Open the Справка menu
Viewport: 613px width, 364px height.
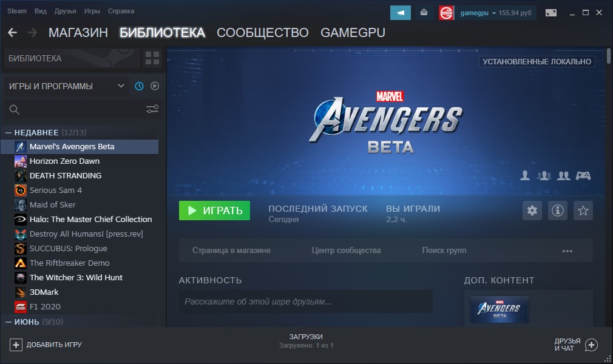coord(121,11)
